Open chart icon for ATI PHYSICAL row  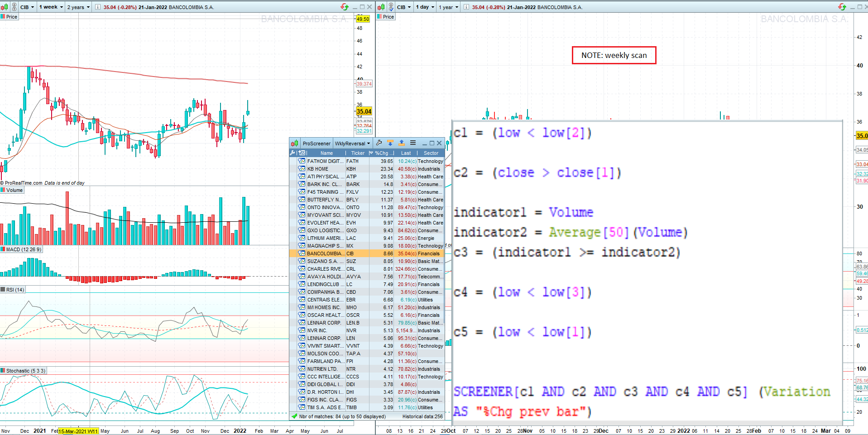[302, 177]
